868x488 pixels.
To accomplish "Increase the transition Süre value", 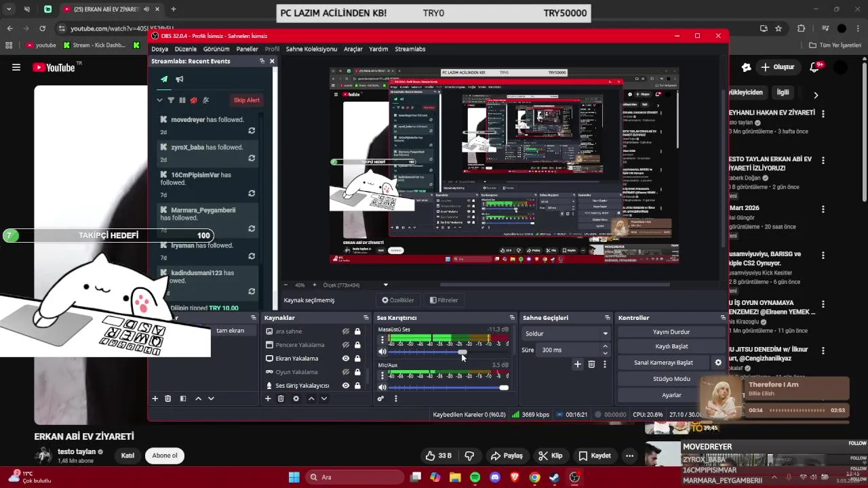I will (x=605, y=346).
